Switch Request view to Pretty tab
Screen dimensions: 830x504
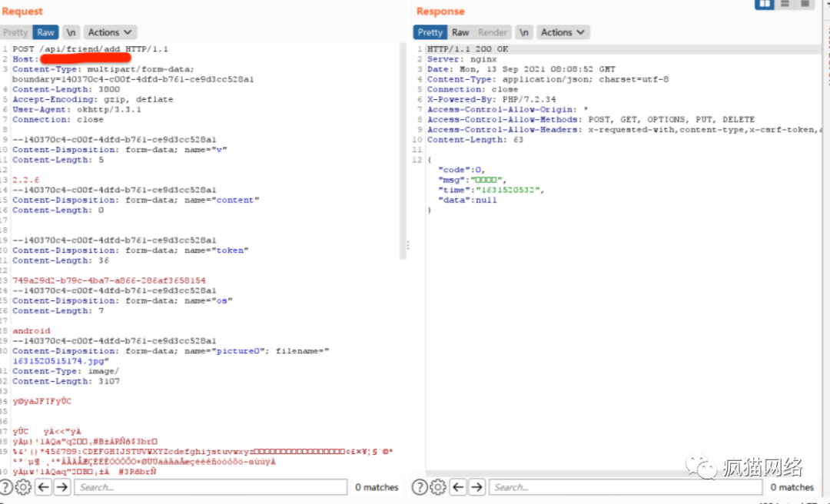point(16,32)
